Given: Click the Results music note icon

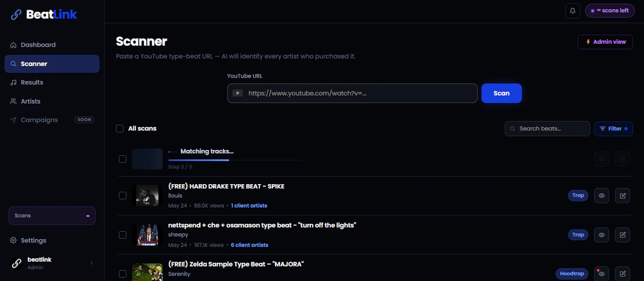Looking at the screenshot, I should point(13,82).
